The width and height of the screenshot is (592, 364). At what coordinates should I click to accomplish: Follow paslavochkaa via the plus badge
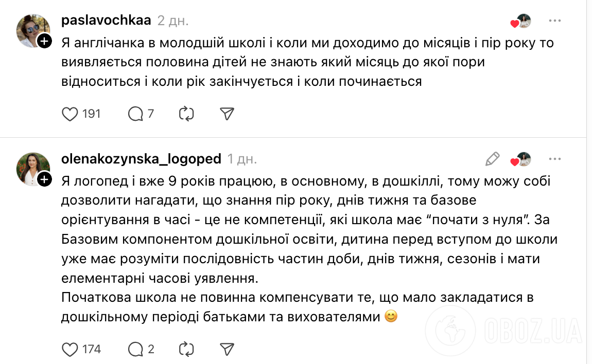click(43, 40)
